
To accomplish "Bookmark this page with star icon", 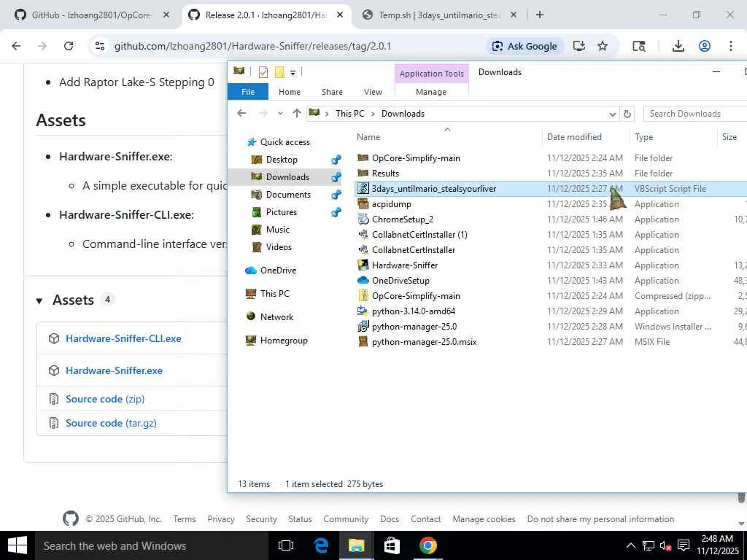I will tap(603, 46).
